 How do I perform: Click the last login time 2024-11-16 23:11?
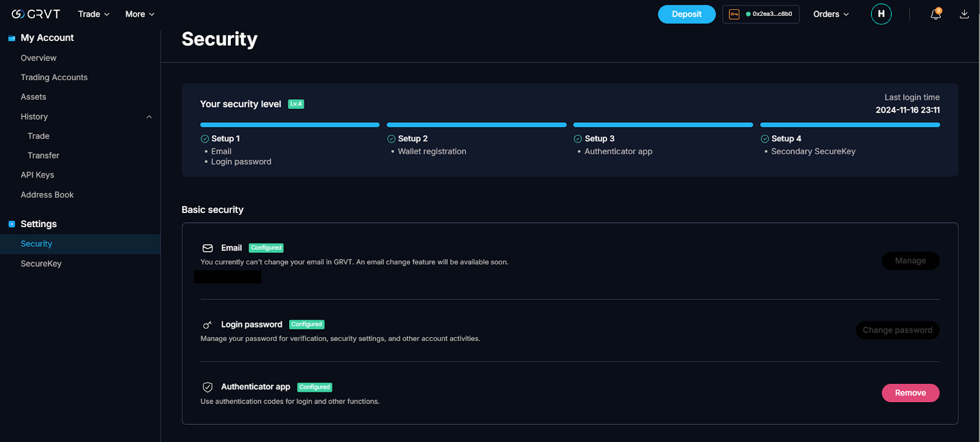pos(907,110)
